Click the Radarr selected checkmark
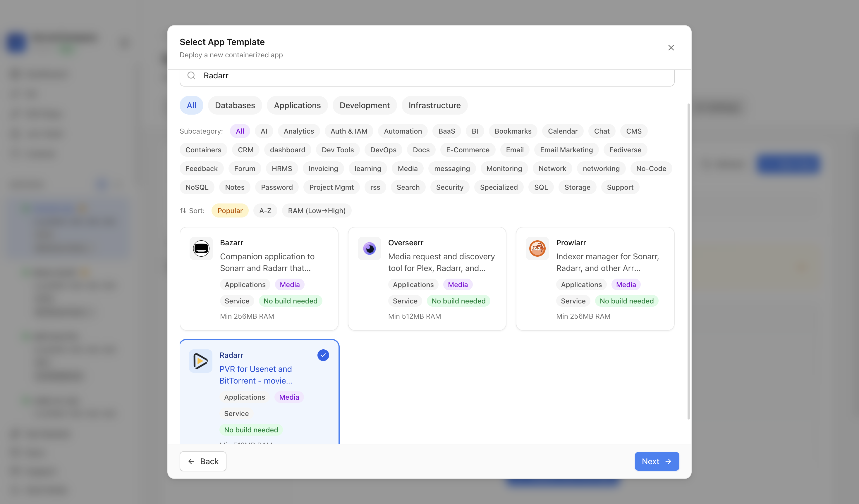The height and width of the screenshot is (504, 859). coord(323,355)
